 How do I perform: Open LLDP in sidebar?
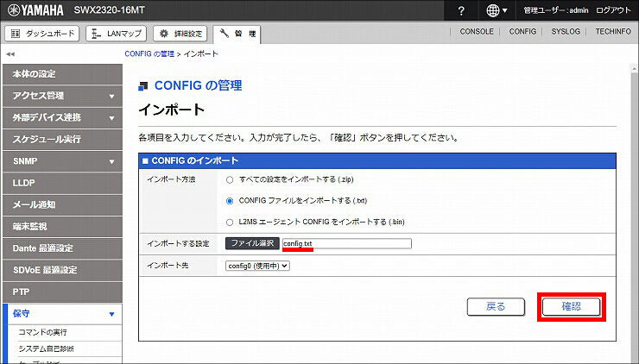62,183
